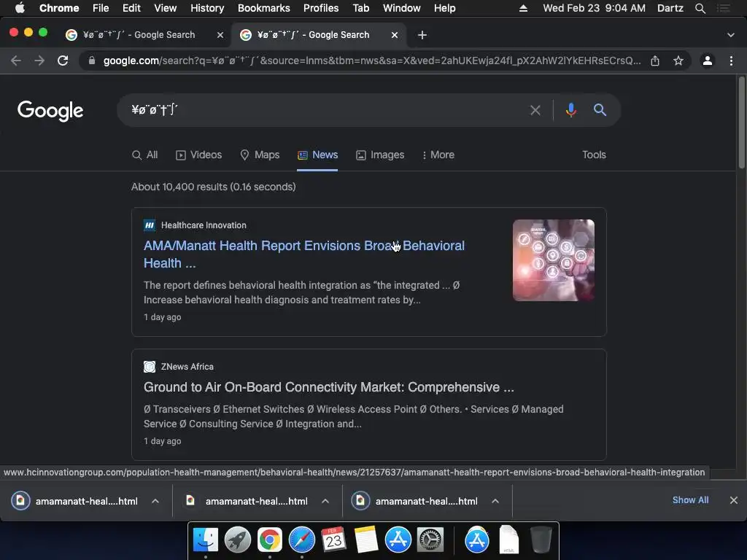
Task: Open the Tools options
Action: [x=594, y=155]
